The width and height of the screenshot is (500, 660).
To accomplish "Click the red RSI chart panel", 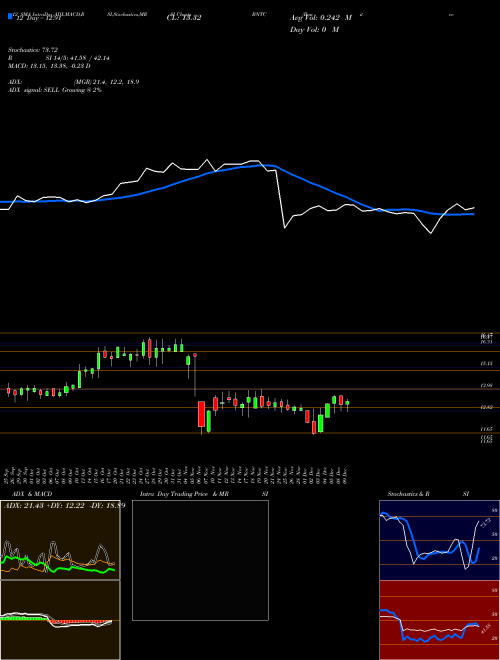I will [439, 620].
